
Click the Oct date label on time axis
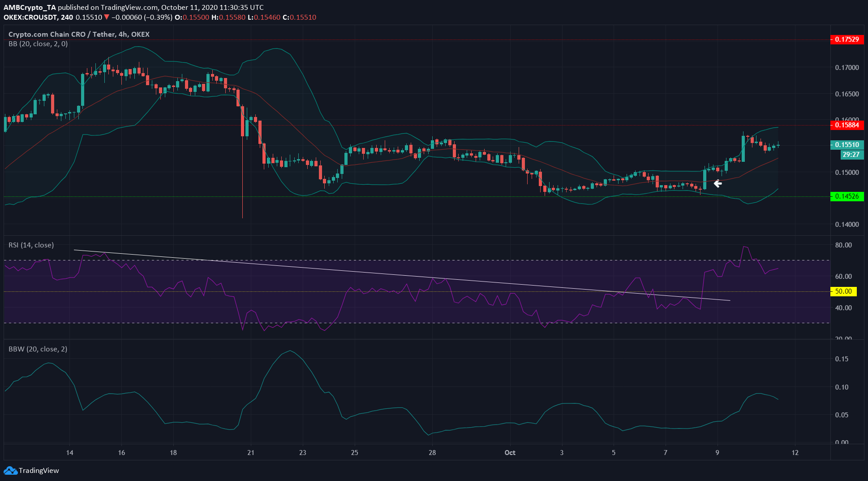tap(510, 453)
